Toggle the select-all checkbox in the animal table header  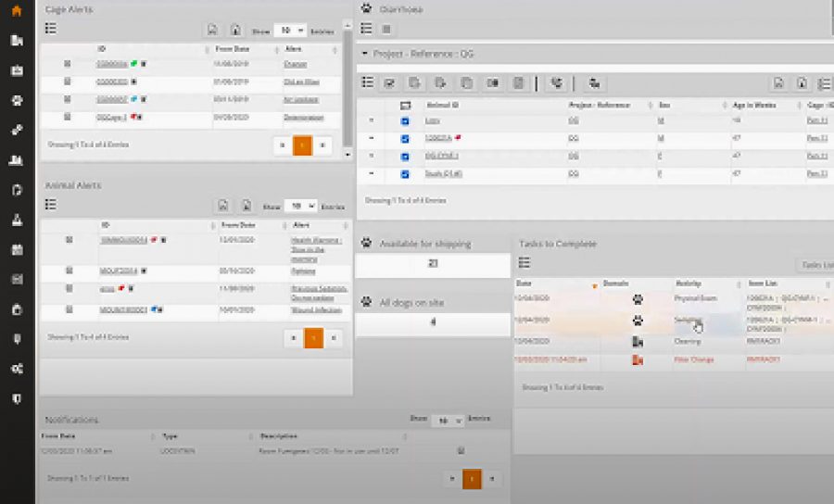pyautogui.click(x=405, y=106)
